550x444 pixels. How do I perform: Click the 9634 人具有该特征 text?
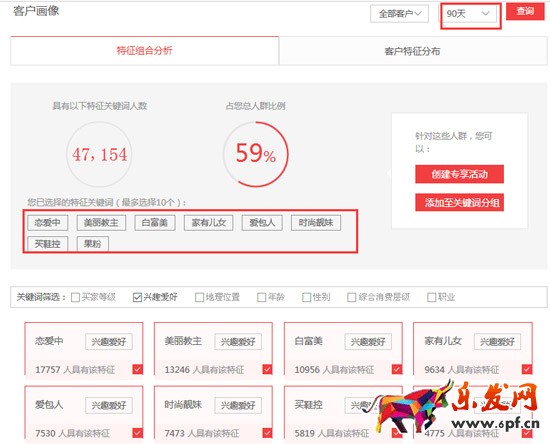pyautogui.click(x=462, y=370)
